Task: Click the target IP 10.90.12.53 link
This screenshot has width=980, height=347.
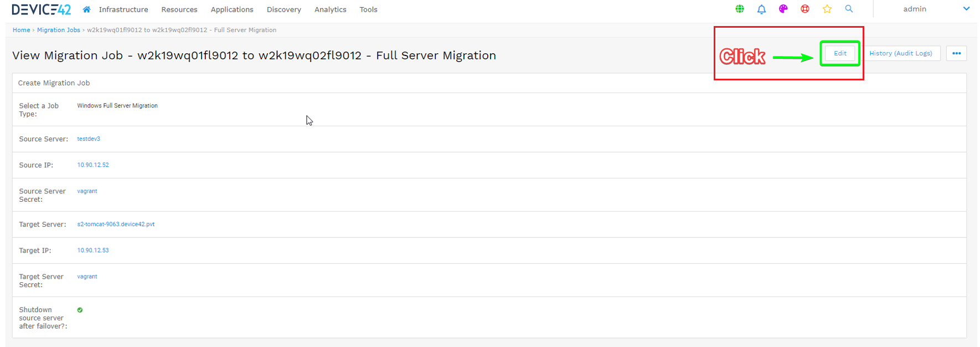Action: click(x=93, y=250)
